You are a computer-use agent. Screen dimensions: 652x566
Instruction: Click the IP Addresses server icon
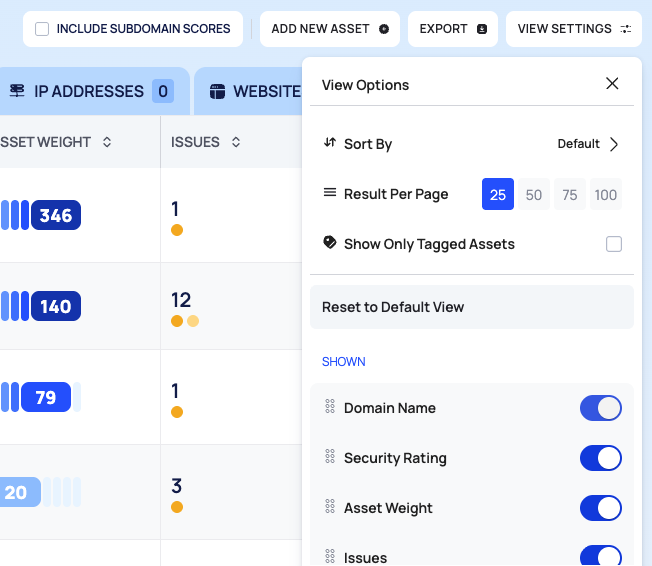pyautogui.click(x=17, y=91)
